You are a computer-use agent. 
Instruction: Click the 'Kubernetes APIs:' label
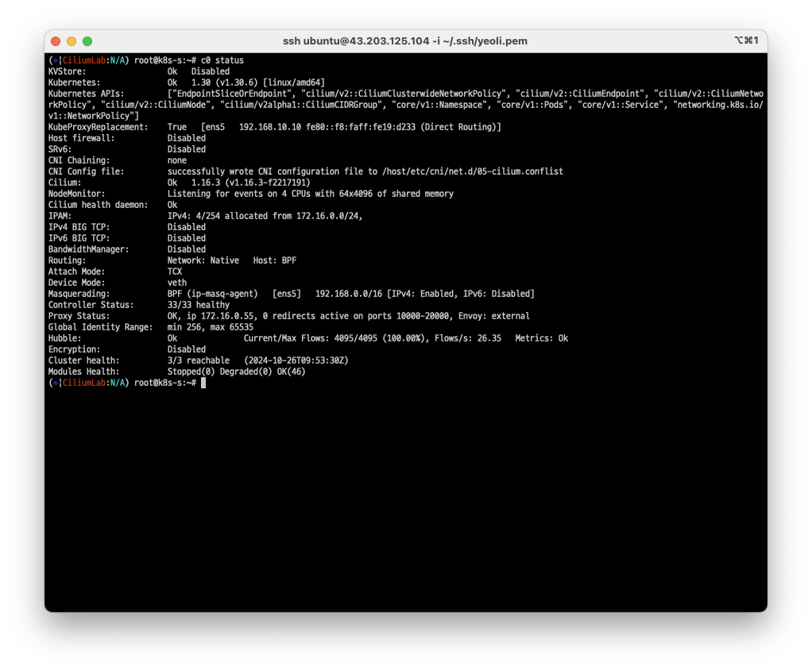coord(86,94)
